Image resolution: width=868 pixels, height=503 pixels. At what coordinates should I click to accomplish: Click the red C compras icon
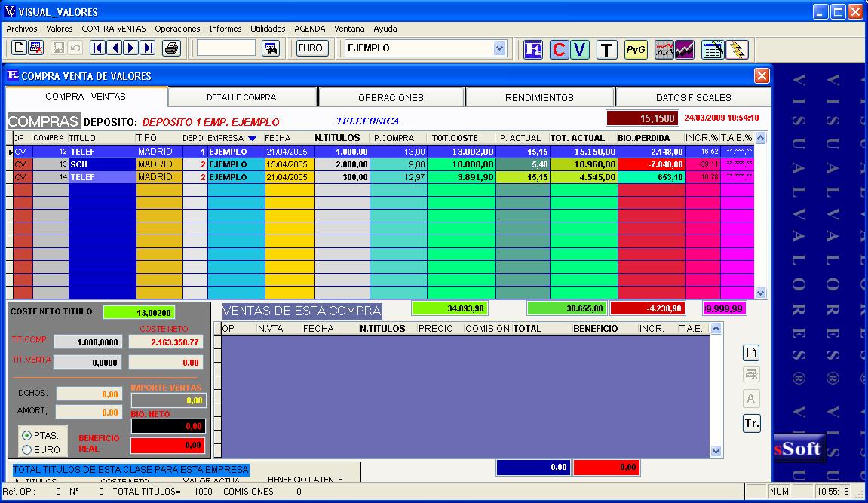click(x=559, y=50)
